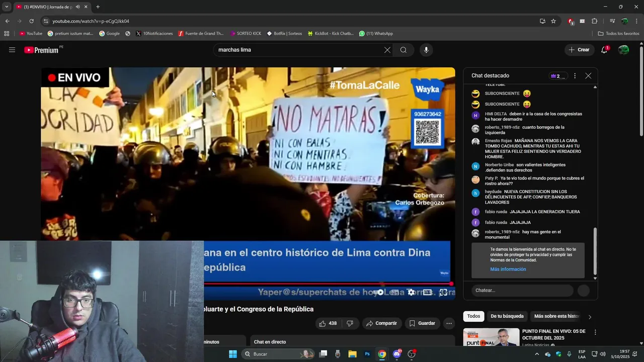The image size is (644, 362).
Task: Run search with magnifier button
Action: (404, 50)
